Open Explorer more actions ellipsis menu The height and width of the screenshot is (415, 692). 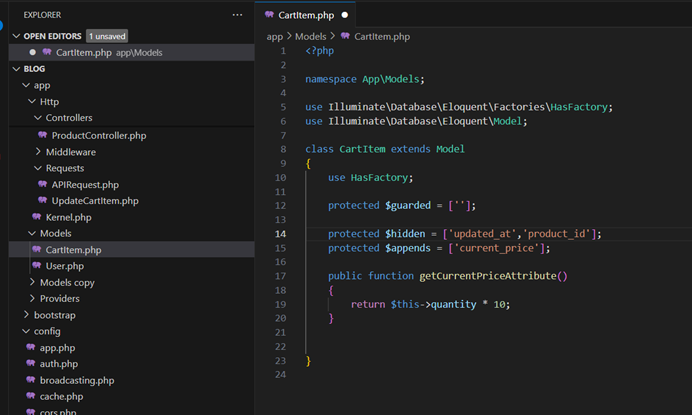(237, 15)
